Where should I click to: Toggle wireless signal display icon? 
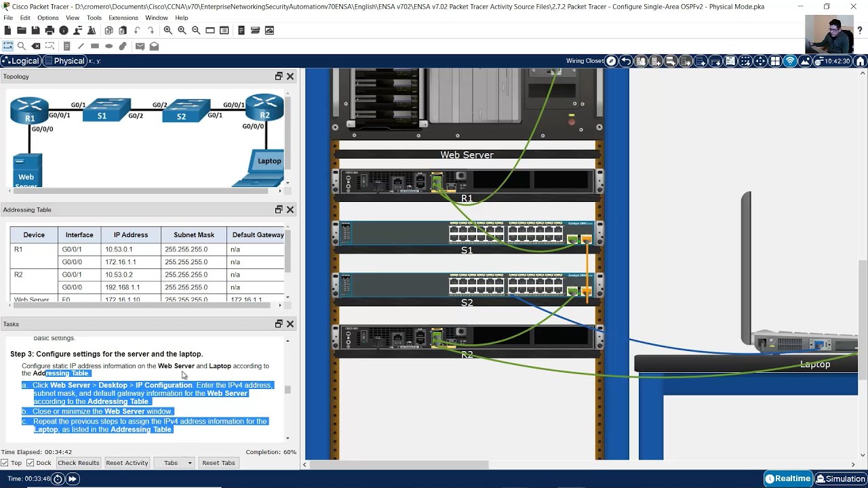(790, 61)
